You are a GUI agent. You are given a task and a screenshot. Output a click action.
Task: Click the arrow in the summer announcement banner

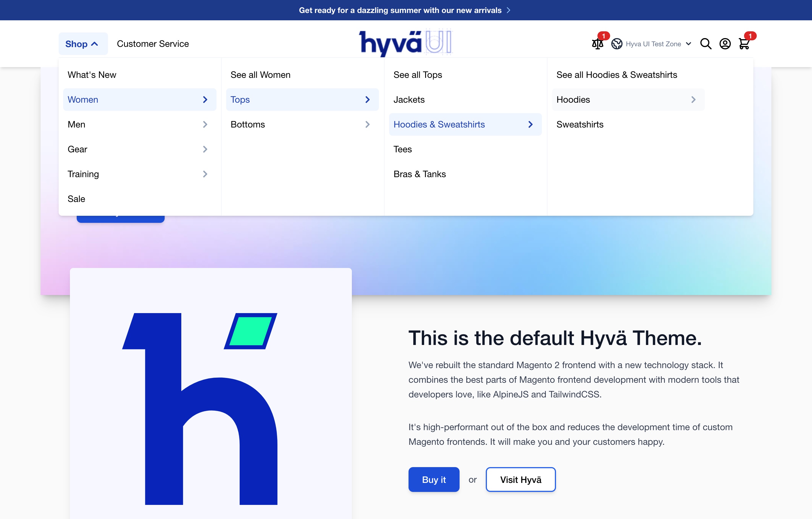tap(509, 10)
